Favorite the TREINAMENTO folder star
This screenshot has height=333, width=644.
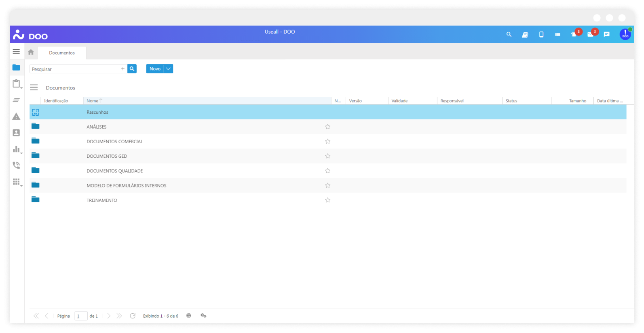tap(328, 200)
